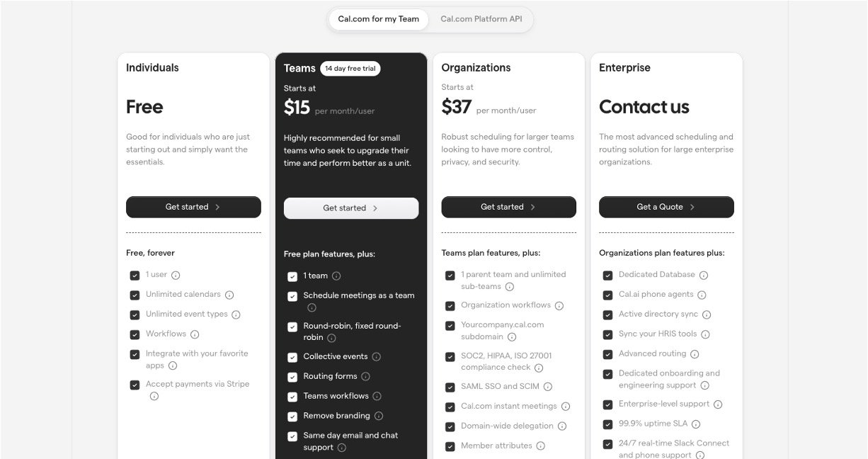Click the Active directory sync checkbox

(x=607, y=314)
